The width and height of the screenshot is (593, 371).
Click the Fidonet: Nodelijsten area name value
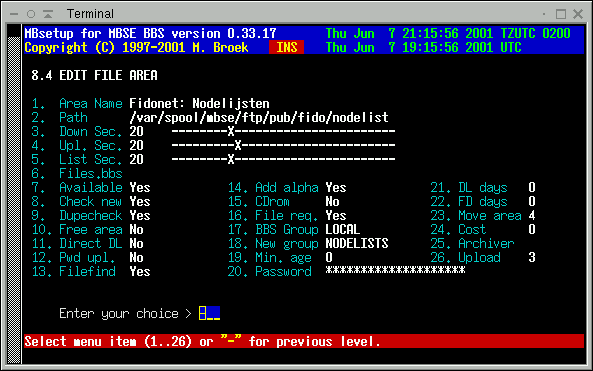[199, 103]
